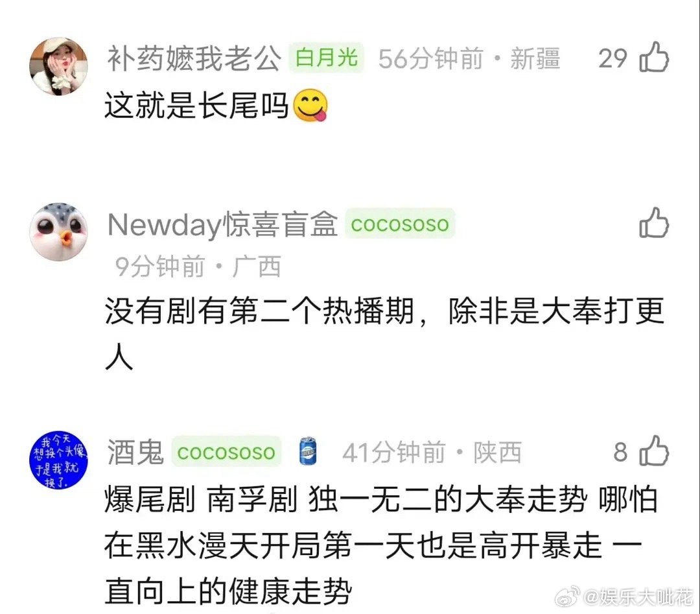Open the beer can badge beside 酒鬼
Image resolution: width=700 pixels, height=614 pixels.
[308, 451]
